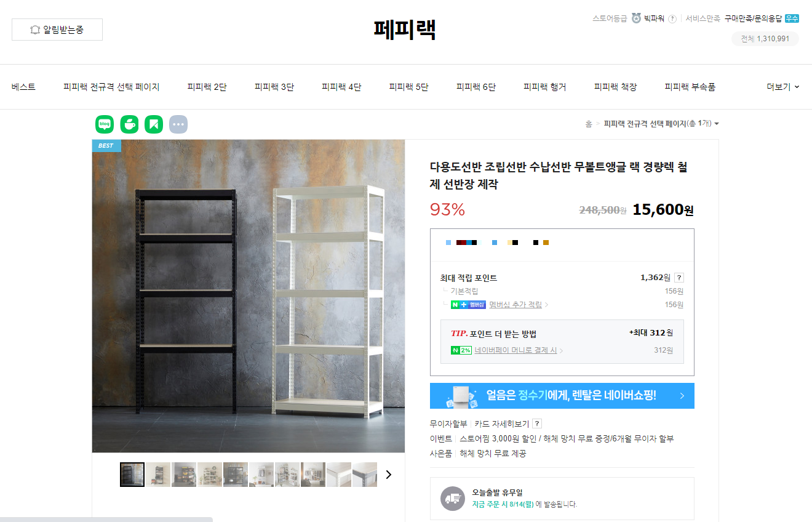Open the 피피랙 행거 category tab
The image size is (812, 522).
[545, 87]
